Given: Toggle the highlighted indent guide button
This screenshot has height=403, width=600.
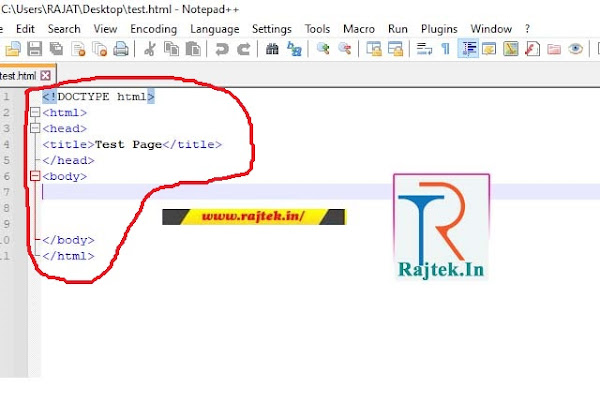Looking at the screenshot, I should tap(468, 49).
